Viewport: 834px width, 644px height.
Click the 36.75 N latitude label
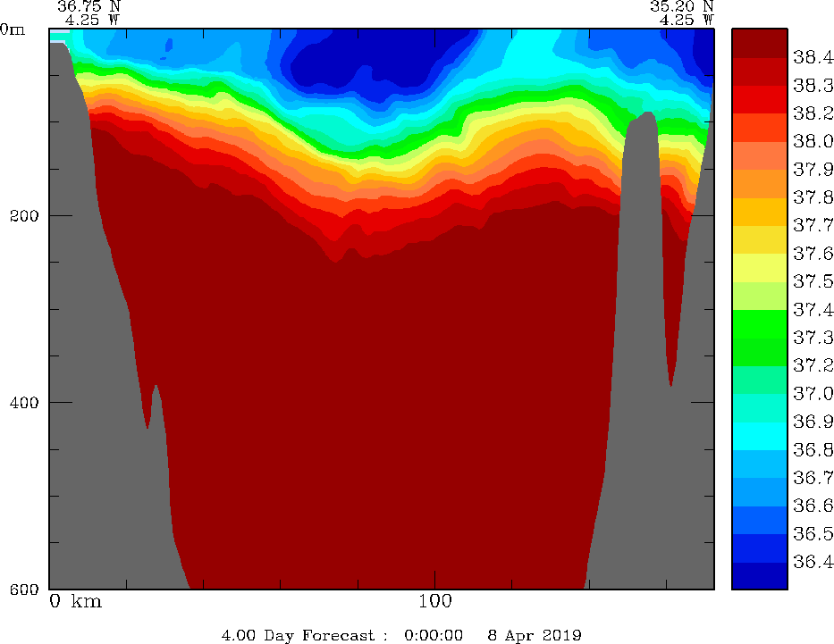[x=89, y=6]
